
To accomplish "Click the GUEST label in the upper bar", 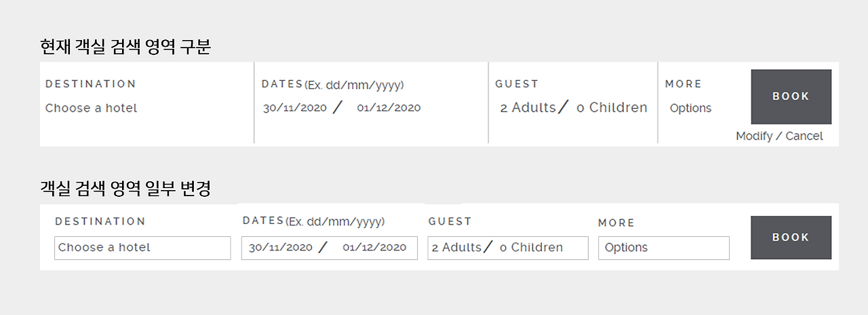I will [517, 84].
